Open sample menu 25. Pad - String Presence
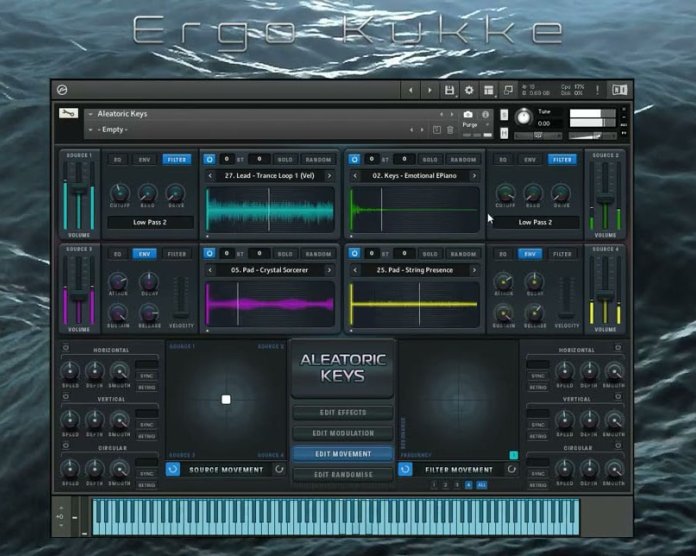 (414, 270)
